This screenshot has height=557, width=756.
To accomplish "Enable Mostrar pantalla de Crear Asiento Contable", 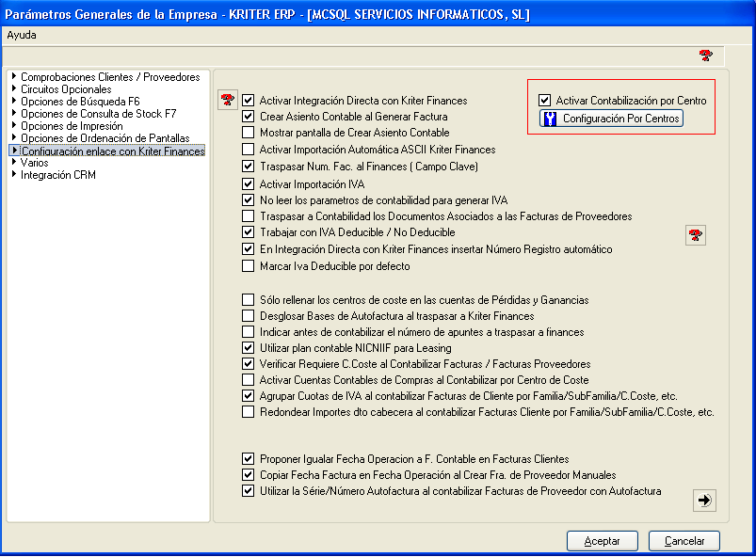I will (x=248, y=132).
